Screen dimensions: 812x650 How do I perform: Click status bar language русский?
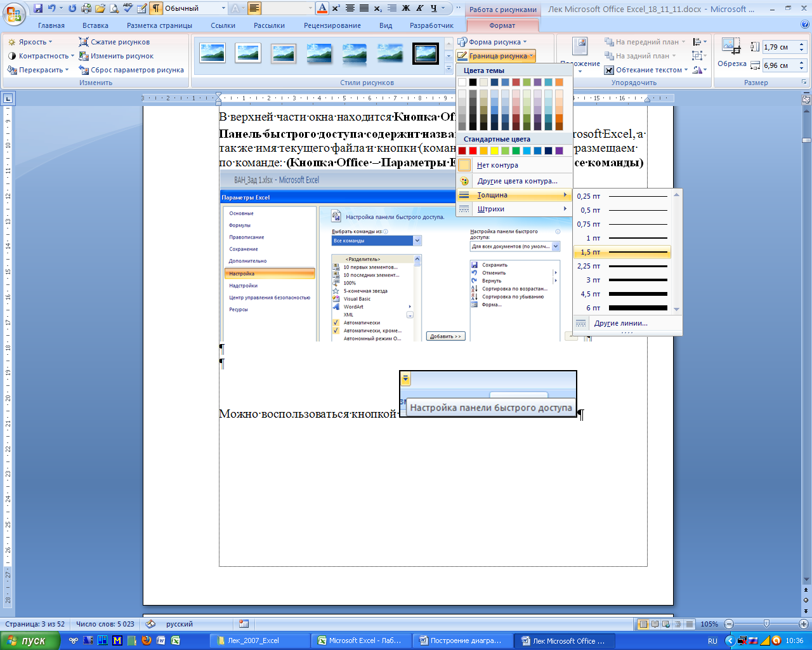pos(180,624)
